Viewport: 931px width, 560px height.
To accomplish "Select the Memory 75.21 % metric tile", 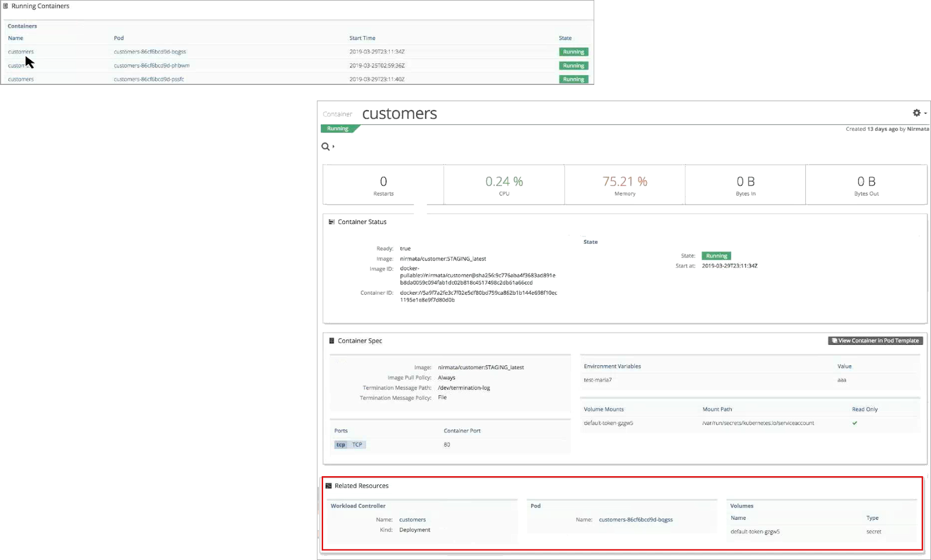I will (x=625, y=185).
